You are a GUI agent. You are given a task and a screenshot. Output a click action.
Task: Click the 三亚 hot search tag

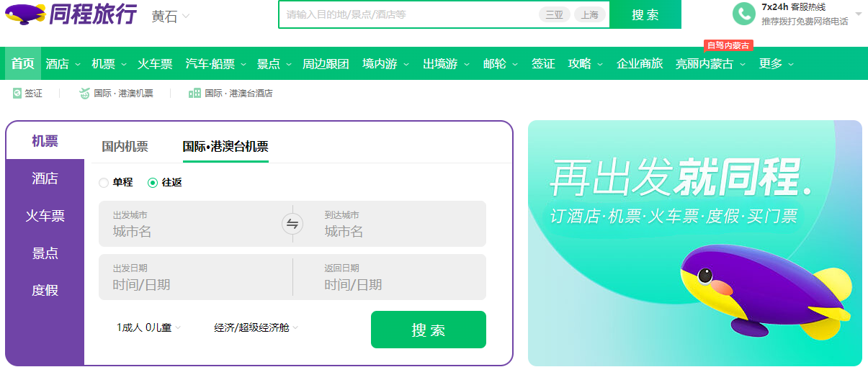pyautogui.click(x=554, y=14)
